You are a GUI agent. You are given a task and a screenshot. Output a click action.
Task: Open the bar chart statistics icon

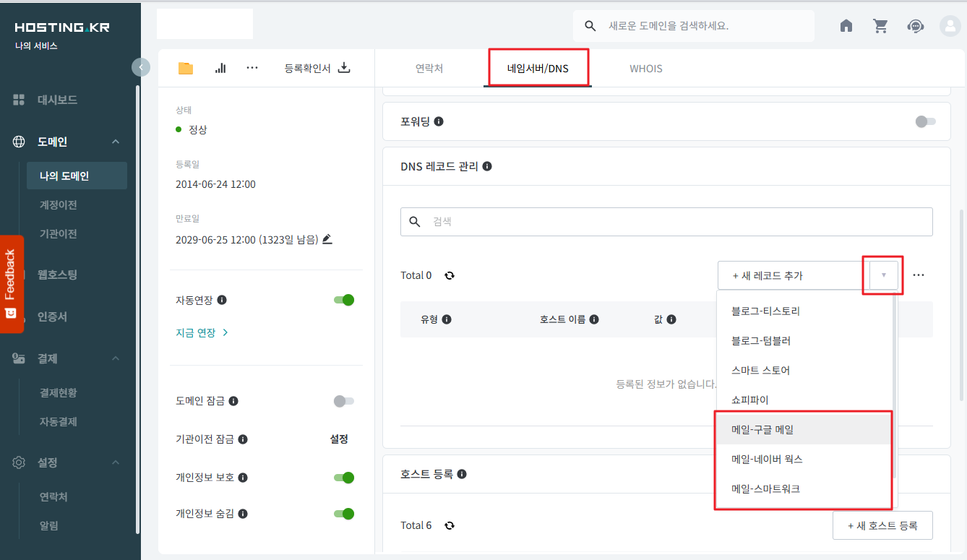pos(220,68)
